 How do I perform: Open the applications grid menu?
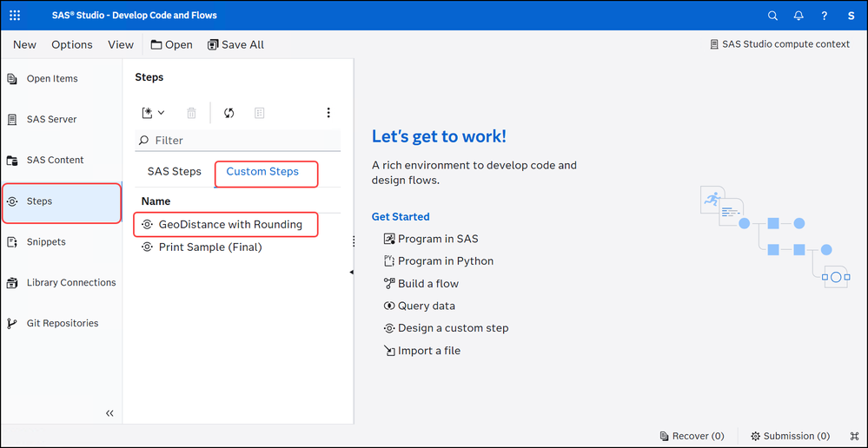pyautogui.click(x=15, y=15)
